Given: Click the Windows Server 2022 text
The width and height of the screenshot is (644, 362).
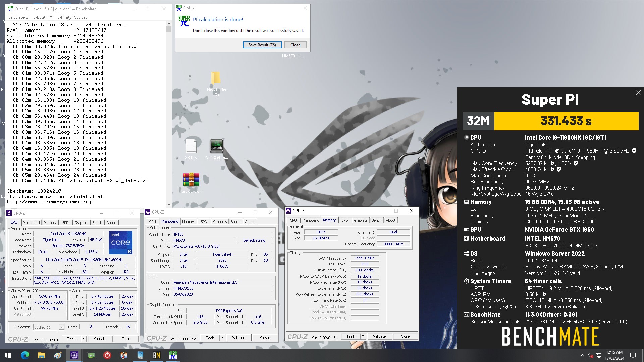Looking at the screenshot, I should tap(555, 254).
